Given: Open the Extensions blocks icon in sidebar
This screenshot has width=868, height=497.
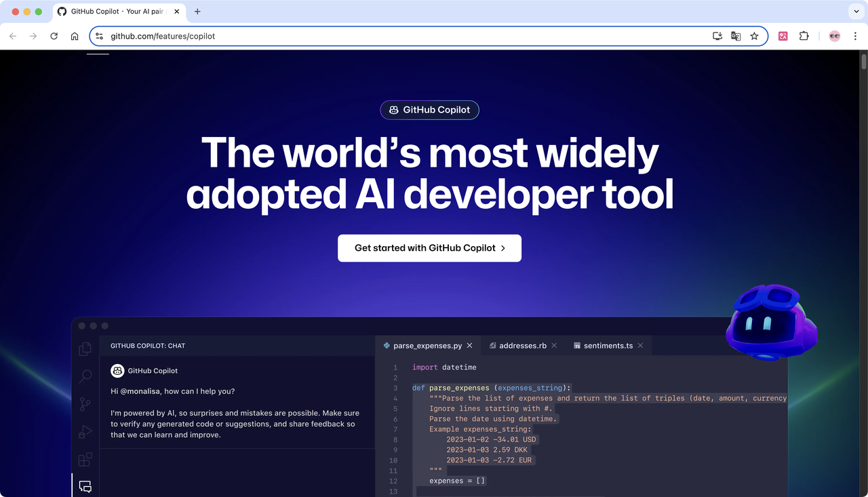Looking at the screenshot, I should [x=85, y=460].
